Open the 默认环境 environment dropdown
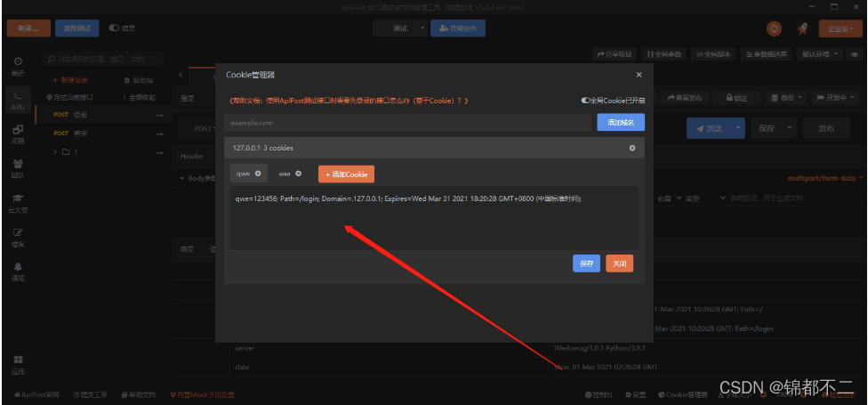 coord(820,54)
